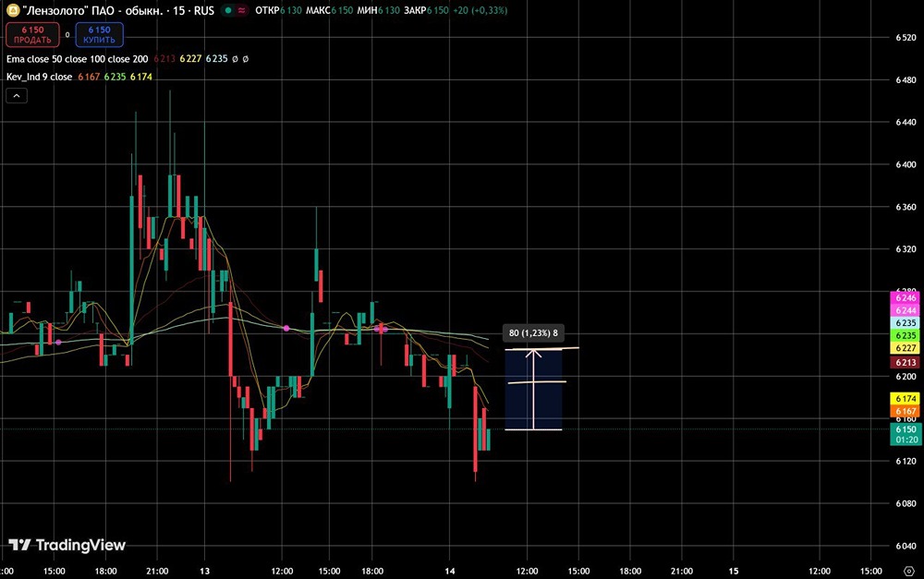Select the Kev_Ind 9 close indicator legend

(40, 77)
